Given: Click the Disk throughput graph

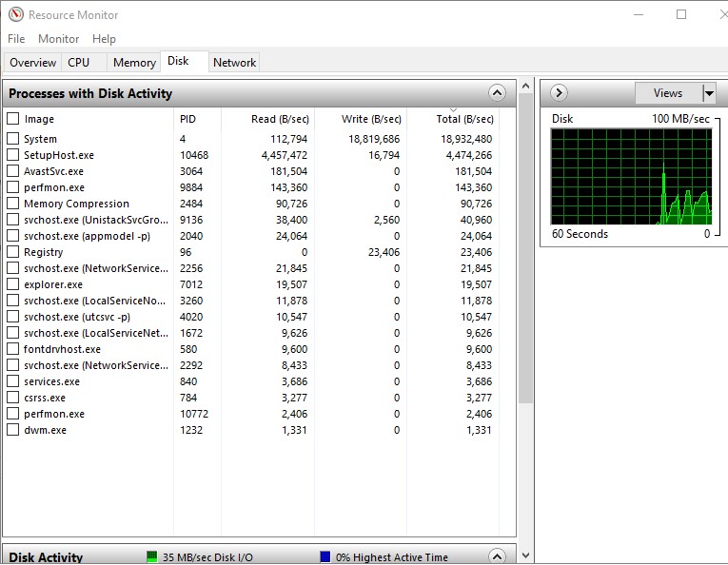Looking at the screenshot, I should tap(632, 176).
